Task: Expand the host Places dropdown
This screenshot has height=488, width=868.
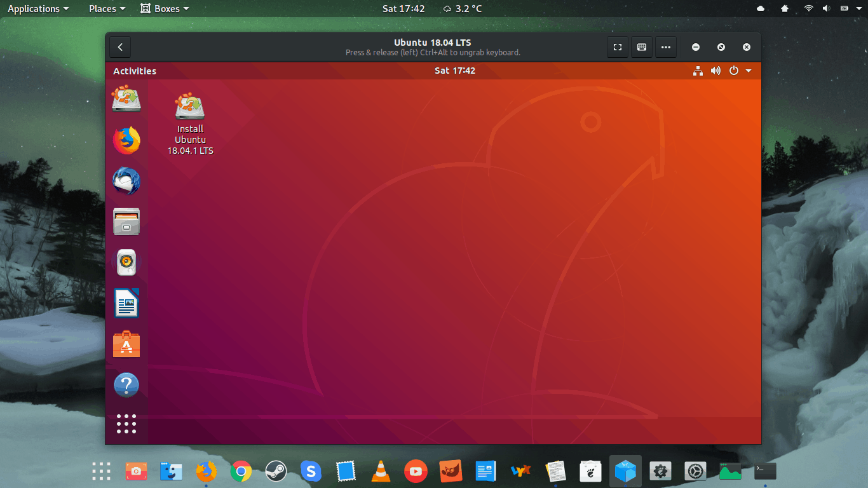Action: click(x=107, y=9)
